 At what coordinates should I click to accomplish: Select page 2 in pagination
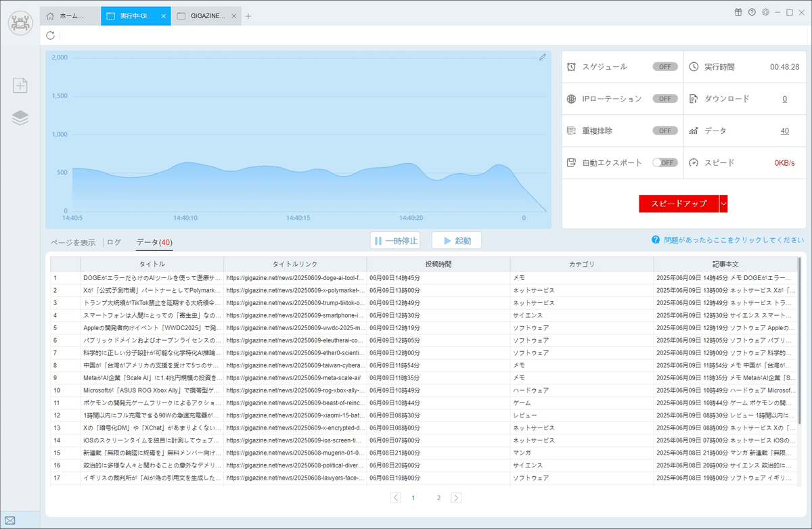(438, 498)
